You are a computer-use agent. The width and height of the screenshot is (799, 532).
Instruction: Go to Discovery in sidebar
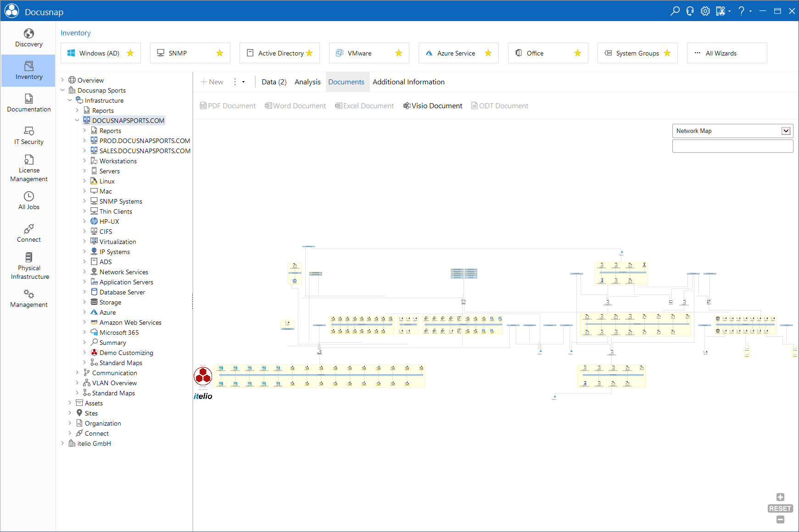click(x=28, y=38)
